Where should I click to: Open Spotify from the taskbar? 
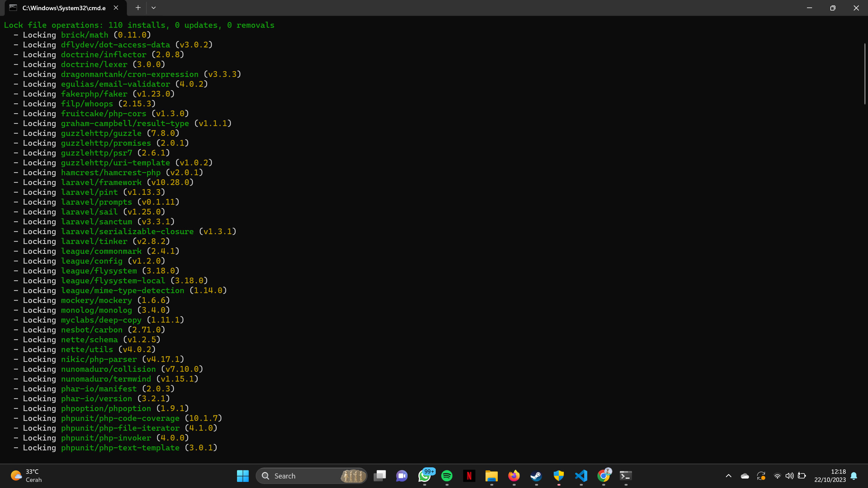(x=447, y=476)
